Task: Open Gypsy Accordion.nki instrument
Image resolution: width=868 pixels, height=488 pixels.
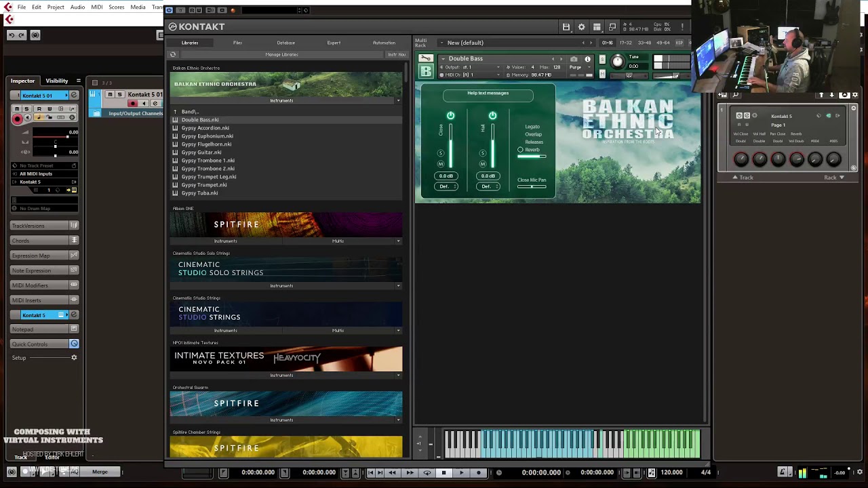Action: [205, 128]
